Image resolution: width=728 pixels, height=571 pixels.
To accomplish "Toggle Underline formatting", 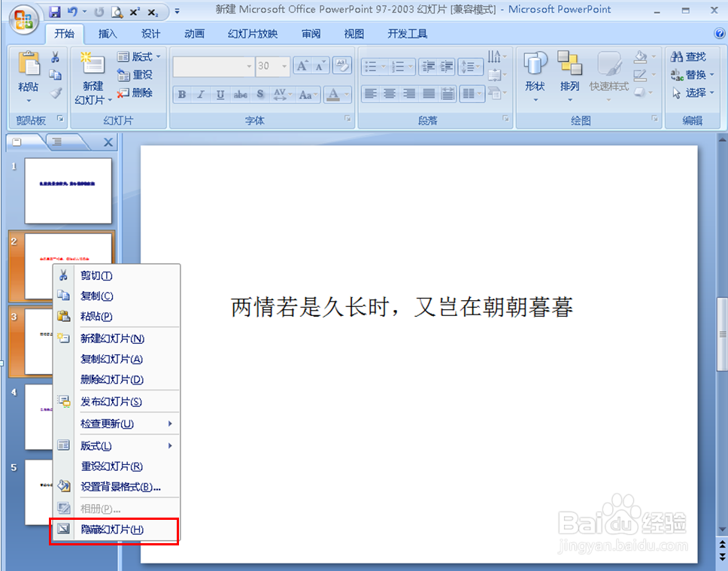I will [x=220, y=95].
